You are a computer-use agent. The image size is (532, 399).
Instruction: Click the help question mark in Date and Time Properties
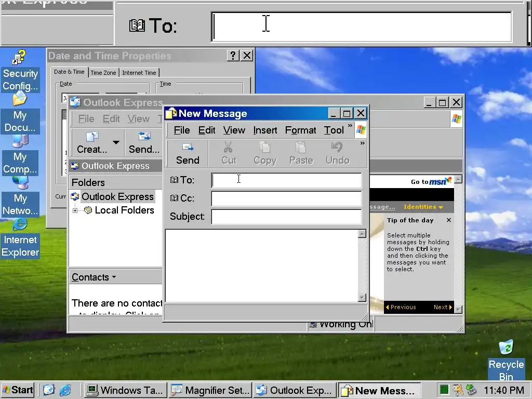pyautogui.click(x=233, y=55)
